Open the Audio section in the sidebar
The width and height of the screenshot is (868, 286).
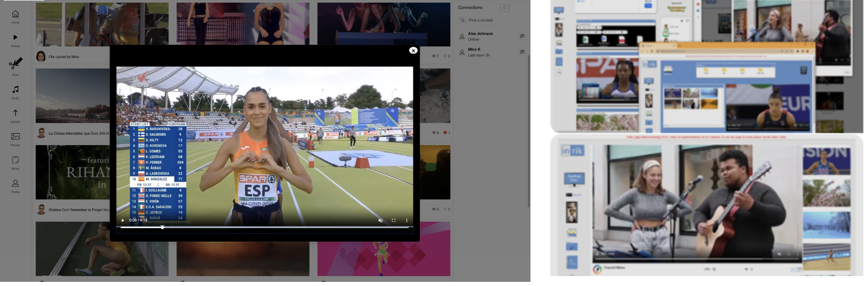click(x=15, y=90)
